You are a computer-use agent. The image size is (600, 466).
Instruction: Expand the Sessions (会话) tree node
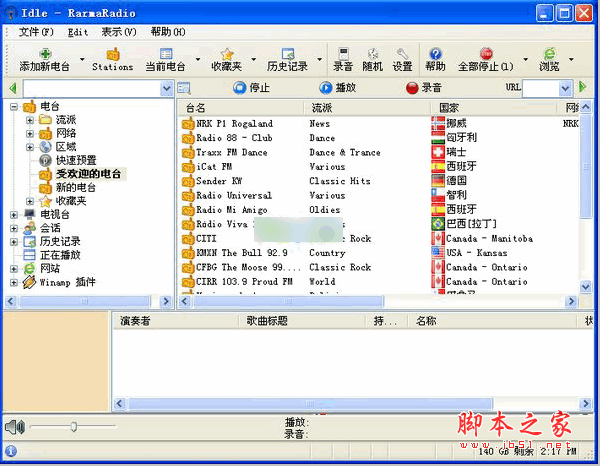click(x=14, y=228)
